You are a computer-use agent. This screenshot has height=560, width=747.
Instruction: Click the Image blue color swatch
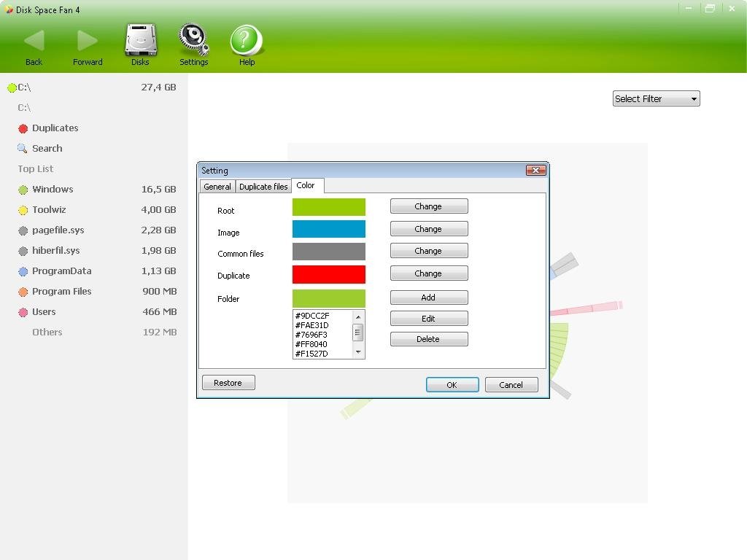click(x=329, y=229)
